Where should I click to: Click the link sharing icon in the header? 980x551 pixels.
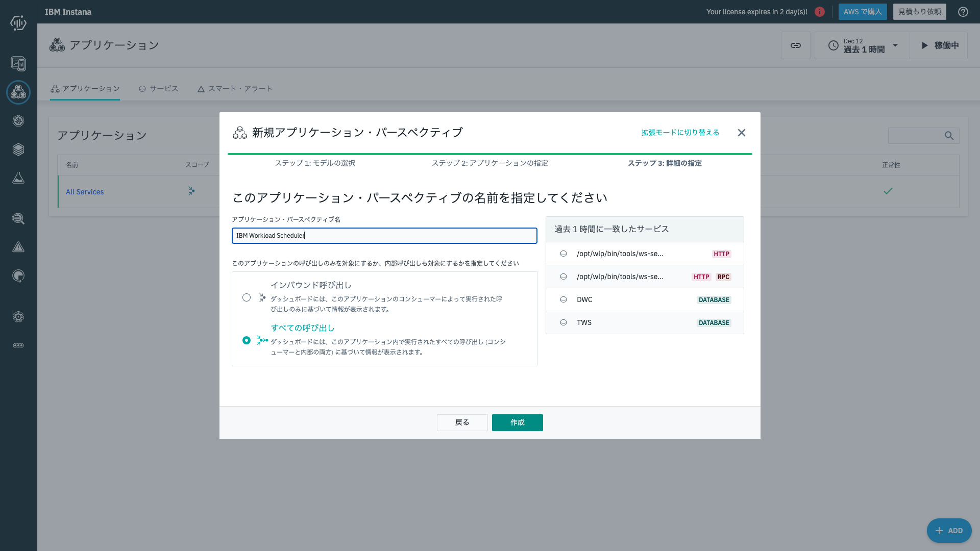tap(795, 45)
